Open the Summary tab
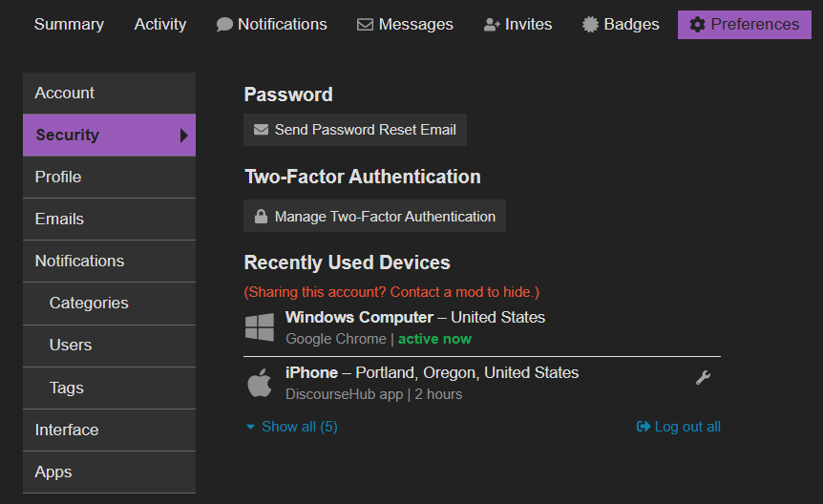 coord(69,25)
